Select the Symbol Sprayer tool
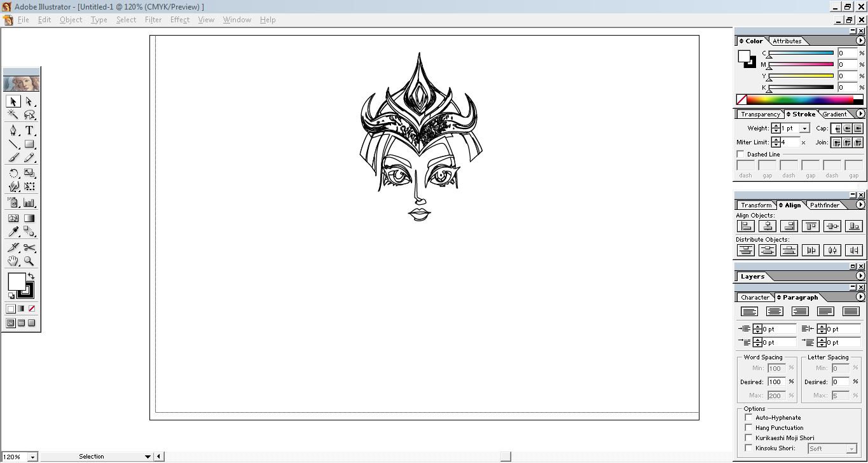 coord(13,202)
